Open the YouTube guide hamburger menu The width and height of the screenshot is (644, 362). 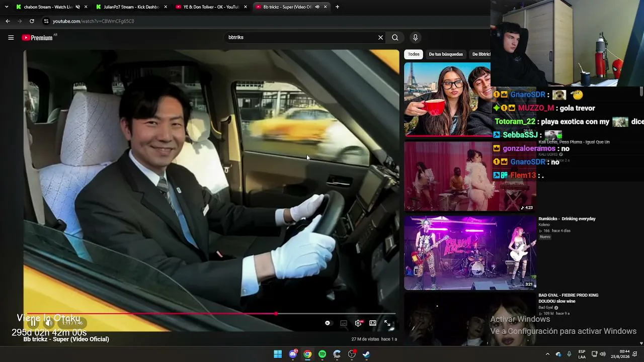(x=11, y=37)
